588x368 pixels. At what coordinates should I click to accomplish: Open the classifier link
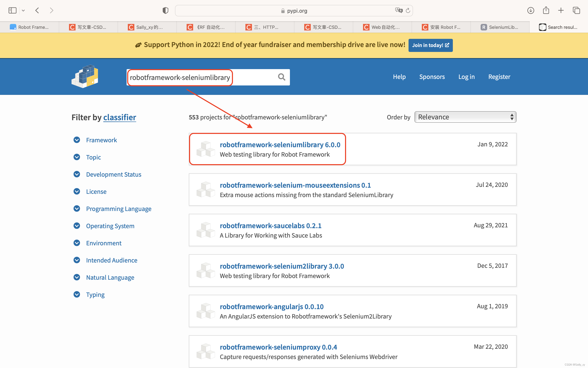coord(120,117)
